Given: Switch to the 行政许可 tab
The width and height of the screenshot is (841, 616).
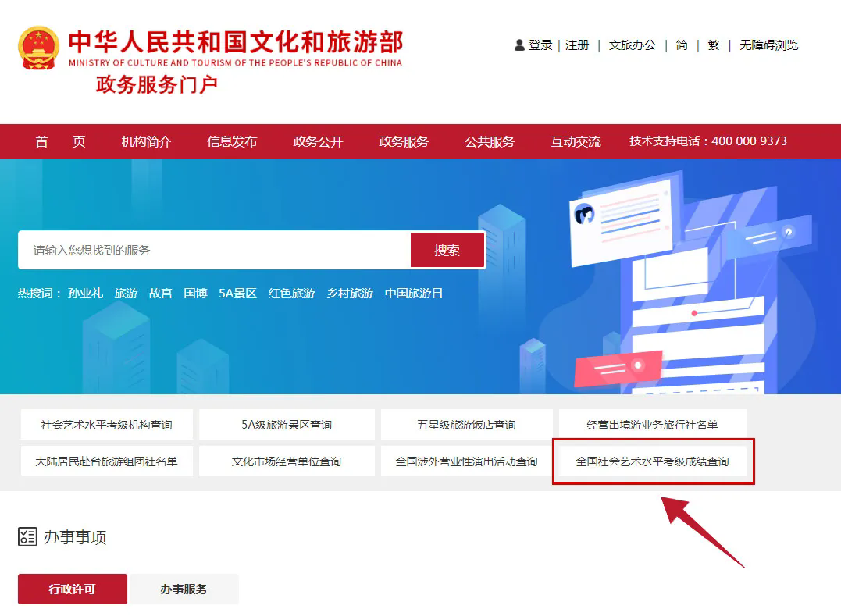Looking at the screenshot, I should pos(73,589).
